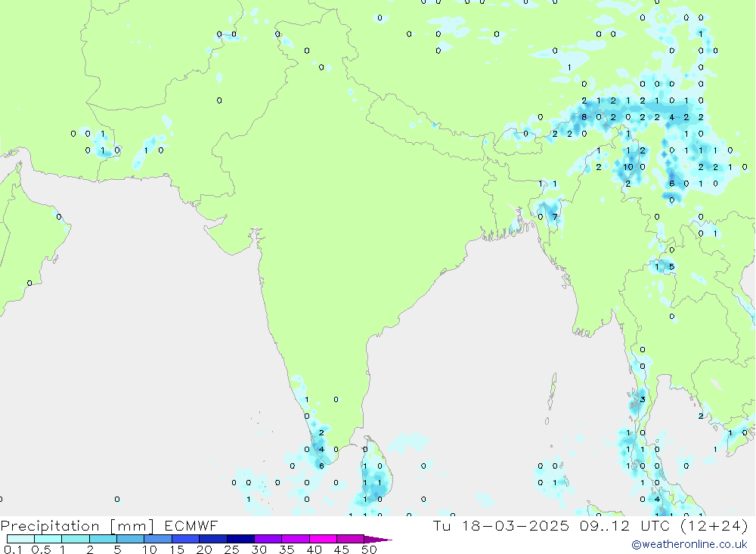Screen dimensions: 756x554
Task: Click the '3' precipitation value on the map
Action: pyautogui.click(x=642, y=400)
